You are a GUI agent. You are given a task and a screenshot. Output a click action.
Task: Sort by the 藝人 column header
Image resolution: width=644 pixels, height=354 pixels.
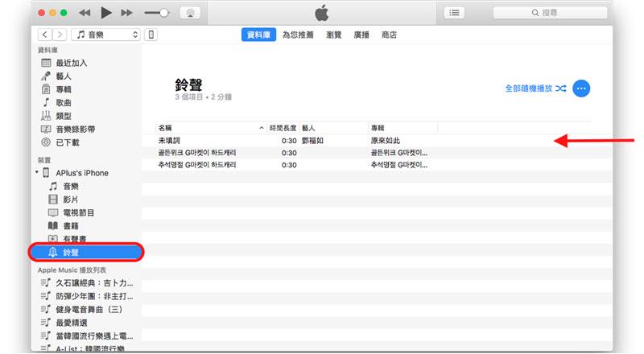point(333,128)
